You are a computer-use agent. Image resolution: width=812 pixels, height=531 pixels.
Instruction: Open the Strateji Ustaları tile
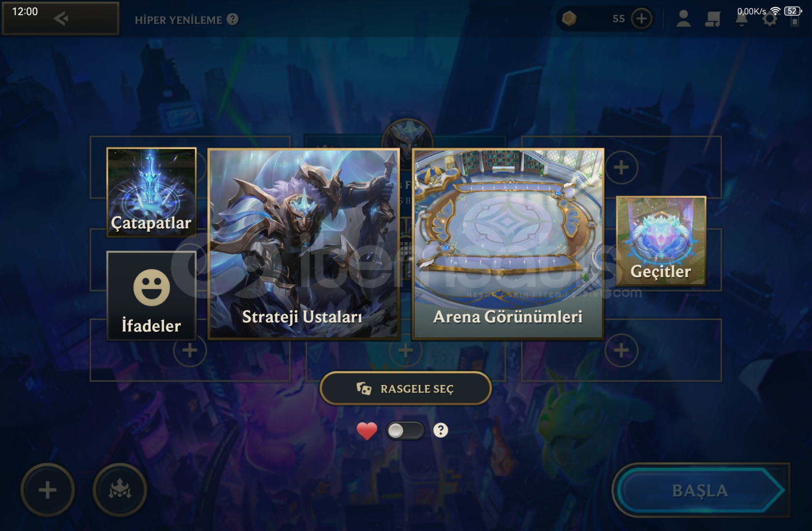[x=304, y=244]
